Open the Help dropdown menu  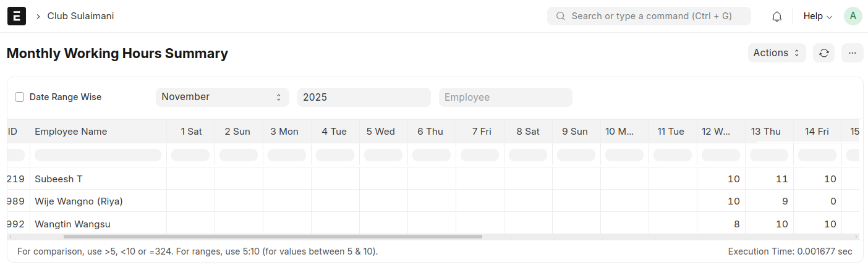(817, 16)
